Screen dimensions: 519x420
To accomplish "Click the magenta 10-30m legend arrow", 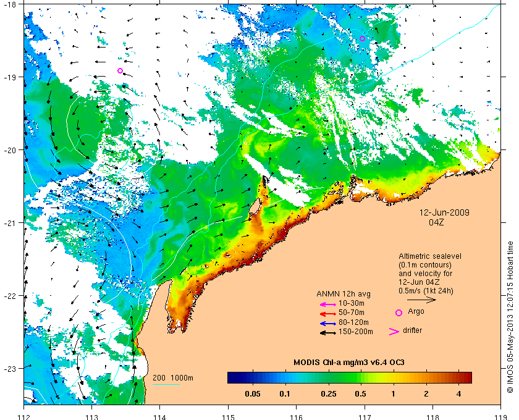I will click(327, 304).
